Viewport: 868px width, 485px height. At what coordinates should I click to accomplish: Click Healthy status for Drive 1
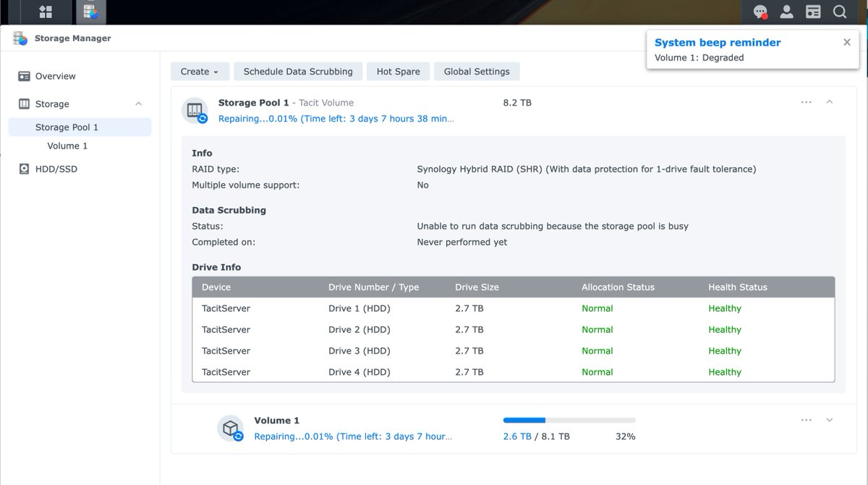(725, 308)
